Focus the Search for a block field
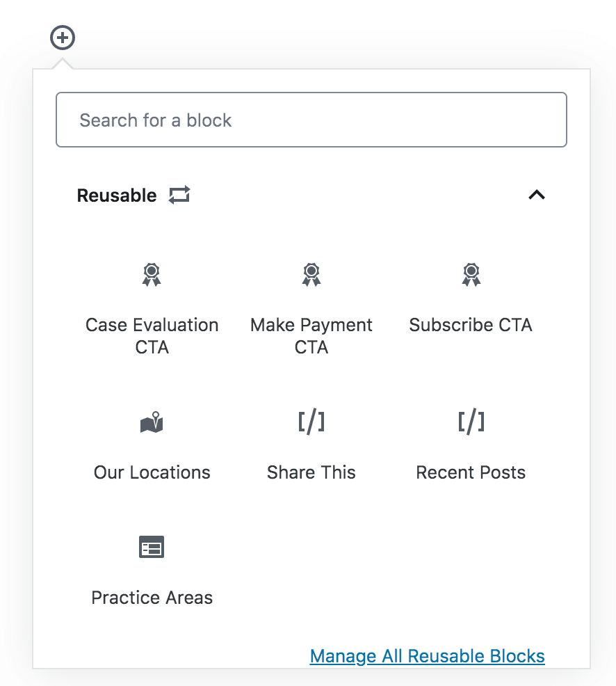The width and height of the screenshot is (616, 686). click(311, 120)
